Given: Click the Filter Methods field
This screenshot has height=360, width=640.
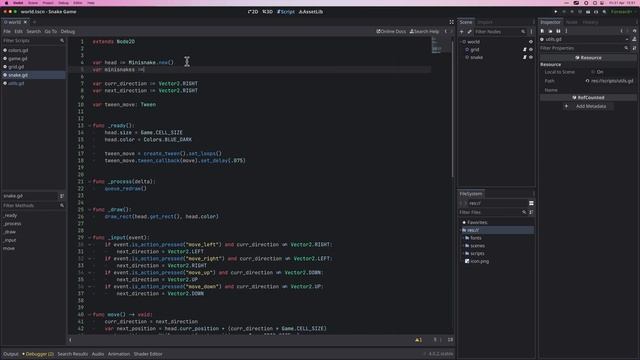Looking at the screenshot, I should point(33,205).
